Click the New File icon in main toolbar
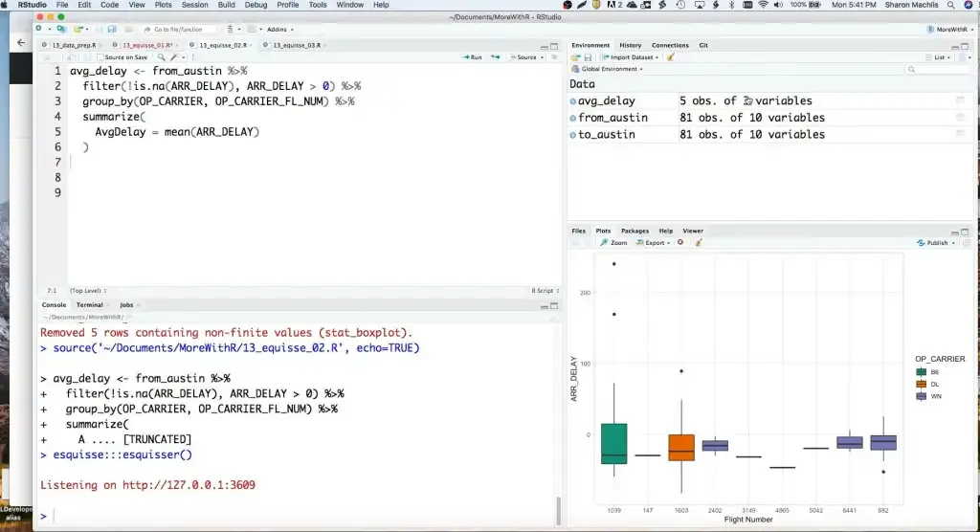Screen dimensions: 980x532 (39, 29)
